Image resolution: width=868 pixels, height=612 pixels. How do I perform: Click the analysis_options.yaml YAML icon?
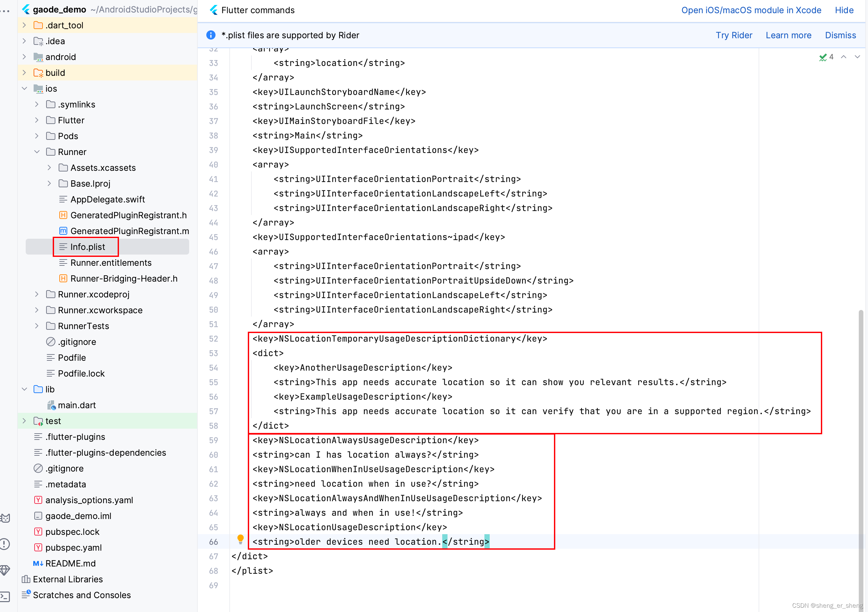point(38,500)
